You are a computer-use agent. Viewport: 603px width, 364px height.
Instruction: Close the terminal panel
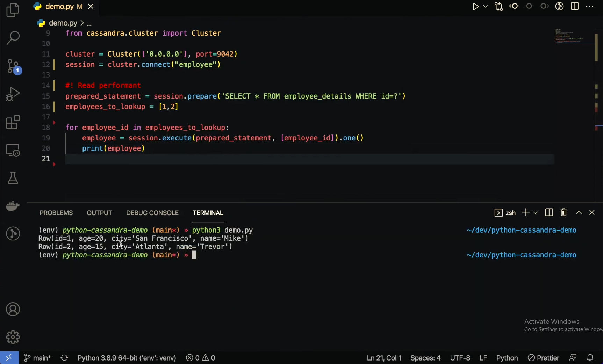(x=592, y=212)
